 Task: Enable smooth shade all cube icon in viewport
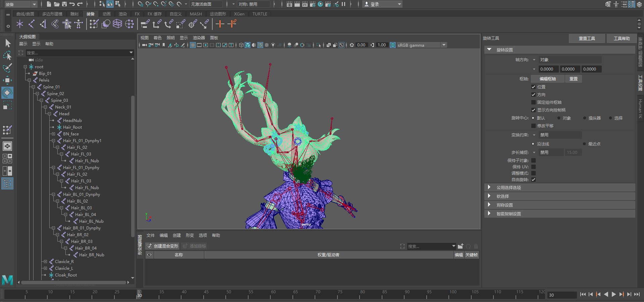click(248, 45)
